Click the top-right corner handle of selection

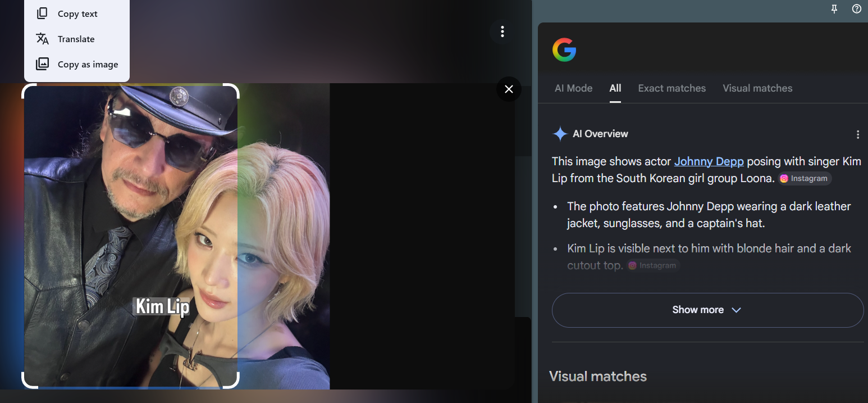tap(232, 90)
